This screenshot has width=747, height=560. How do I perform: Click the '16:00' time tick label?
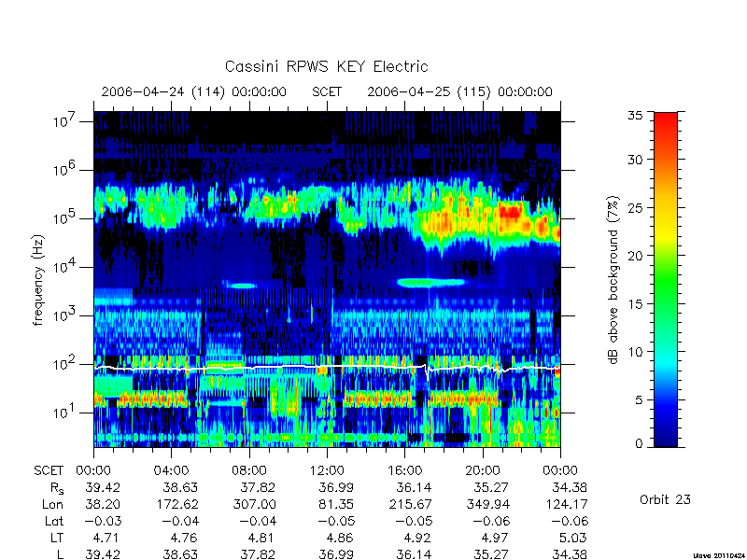(x=405, y=470)
